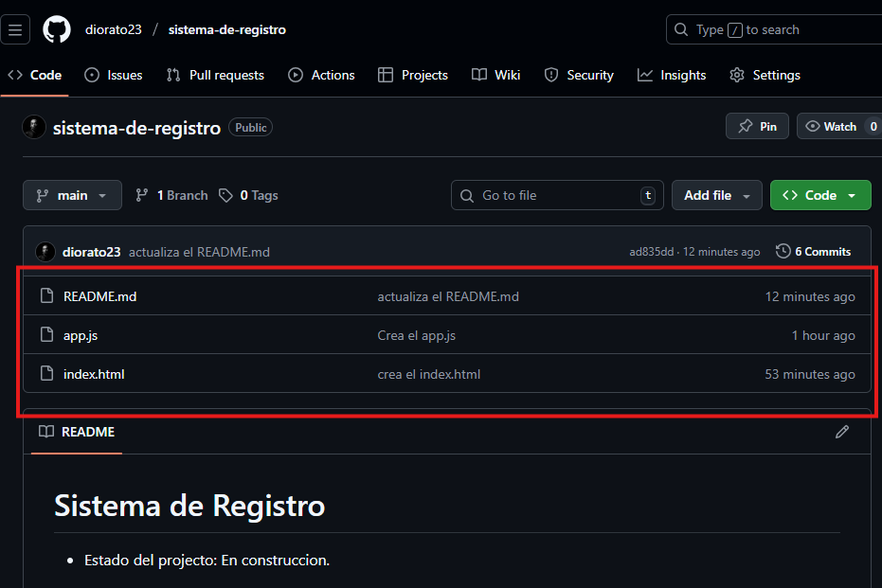Open the commit history clock icon

point(783,251)
